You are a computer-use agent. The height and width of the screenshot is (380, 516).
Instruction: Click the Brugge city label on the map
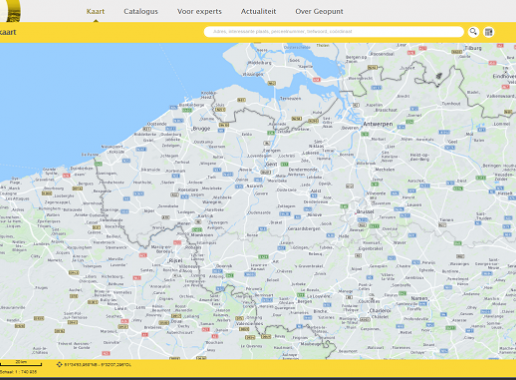tap(201, 128)
